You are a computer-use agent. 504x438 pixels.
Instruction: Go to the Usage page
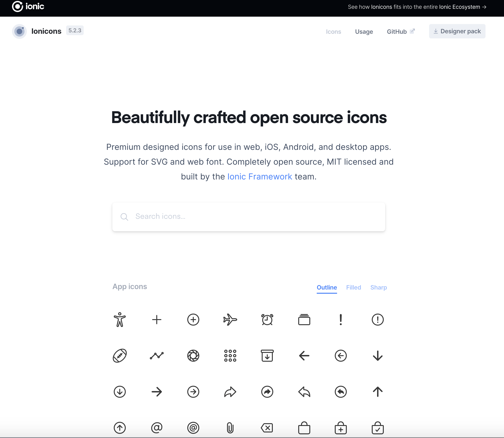tap(364, 31)
